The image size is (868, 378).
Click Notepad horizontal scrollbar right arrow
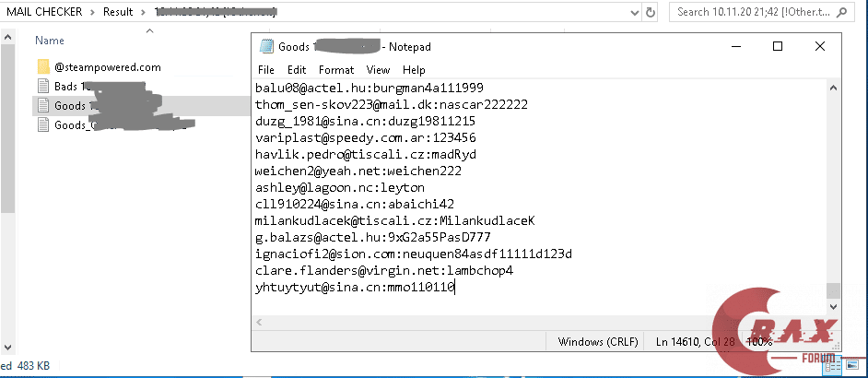coord(818,322)
